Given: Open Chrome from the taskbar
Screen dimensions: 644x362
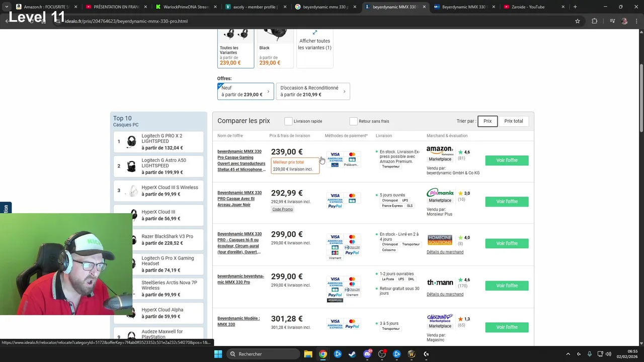Looking at the screenshot, I should [x=323, y=354].
